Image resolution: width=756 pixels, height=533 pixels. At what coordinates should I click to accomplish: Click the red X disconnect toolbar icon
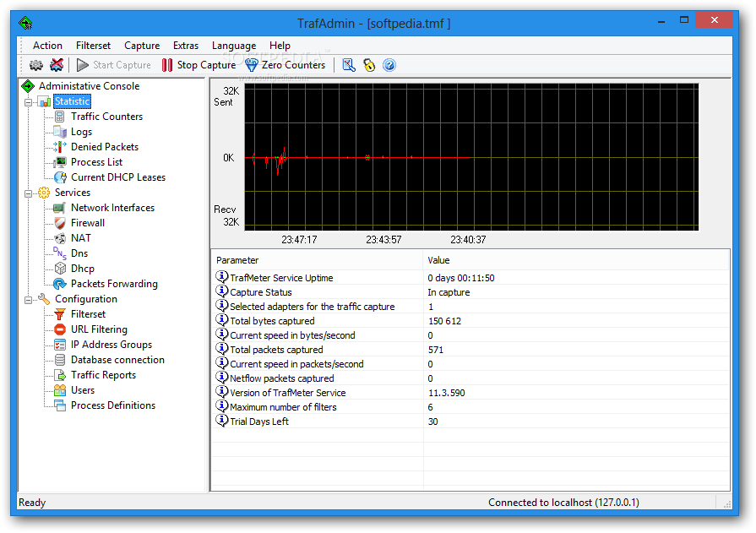tap(57, 65)
